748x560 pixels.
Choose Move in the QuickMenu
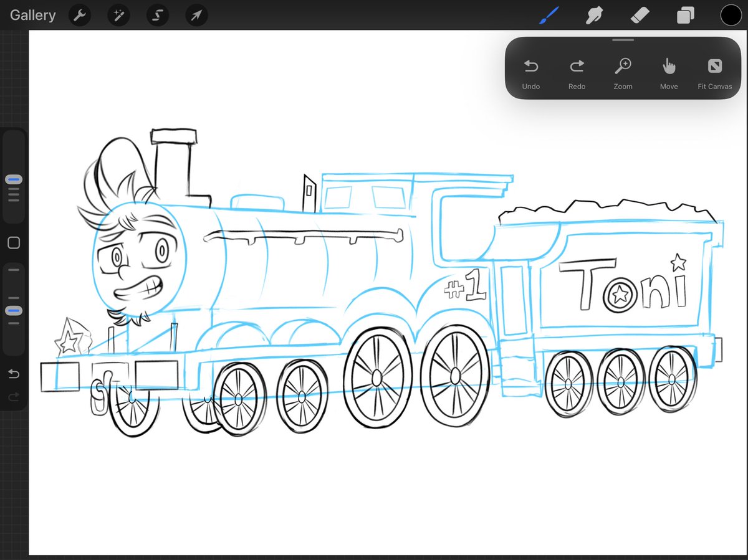tap(669, 74)
